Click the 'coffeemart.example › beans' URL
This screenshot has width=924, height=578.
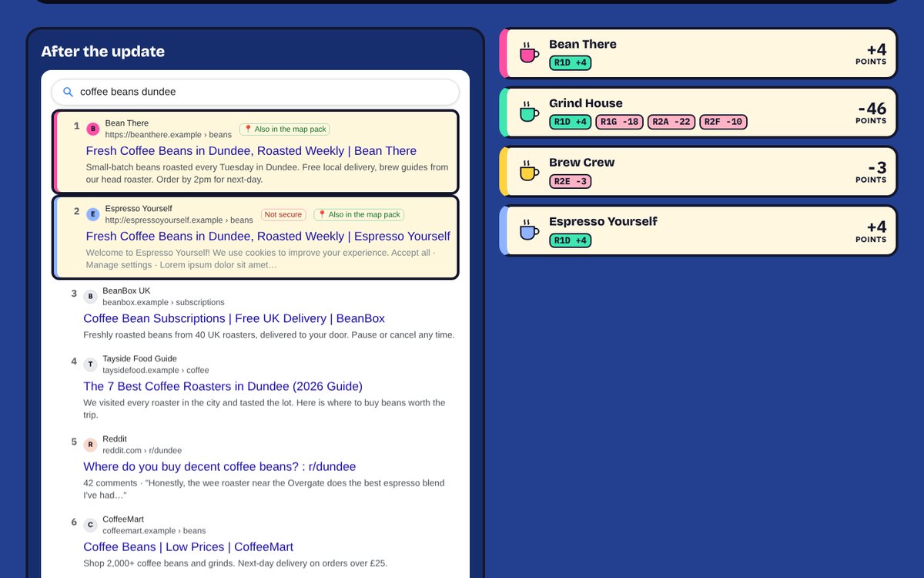pos(154,531)
